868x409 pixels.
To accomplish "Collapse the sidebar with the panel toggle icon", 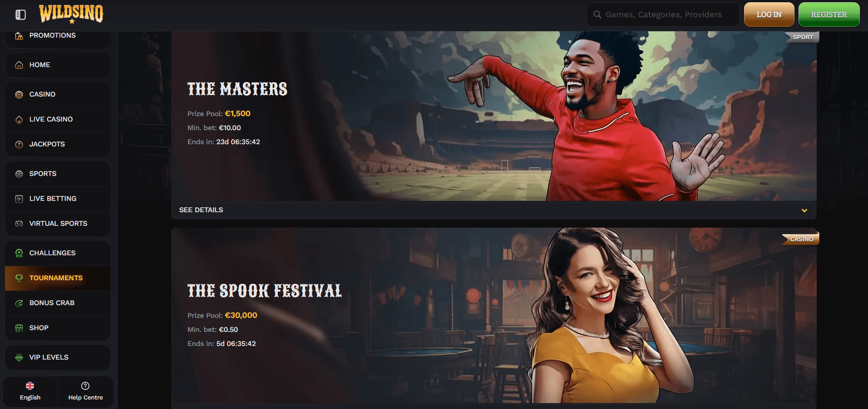I will point(21,15).
